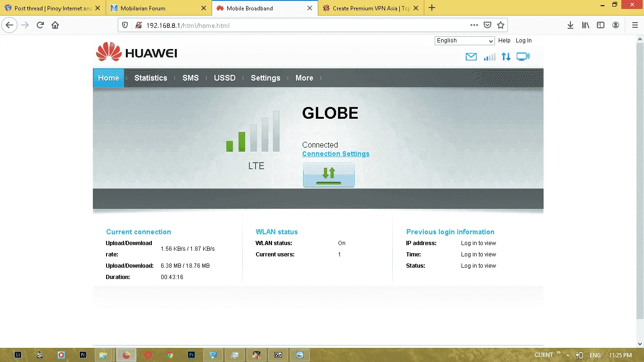Toggle the mobile data connection button

tap(329, 175)
